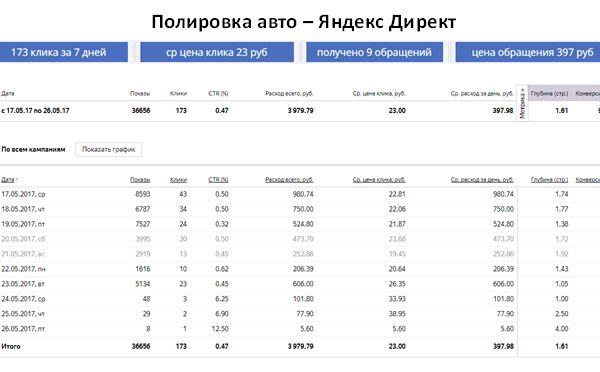
Task: Click the period 'с 17.05.17 по 26.05.17'
Action: [x=35, y=111]
